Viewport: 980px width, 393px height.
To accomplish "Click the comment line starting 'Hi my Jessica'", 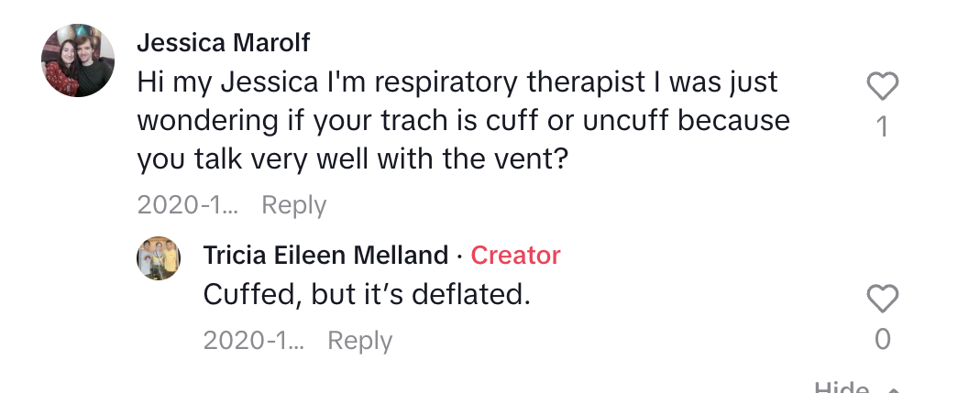I will pos(457,82).
